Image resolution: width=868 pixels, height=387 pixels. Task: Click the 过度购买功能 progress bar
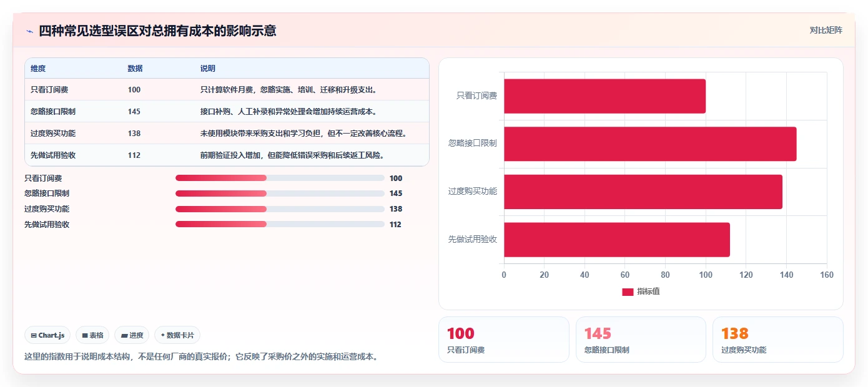pyautogui.click(x=280, y=209)
